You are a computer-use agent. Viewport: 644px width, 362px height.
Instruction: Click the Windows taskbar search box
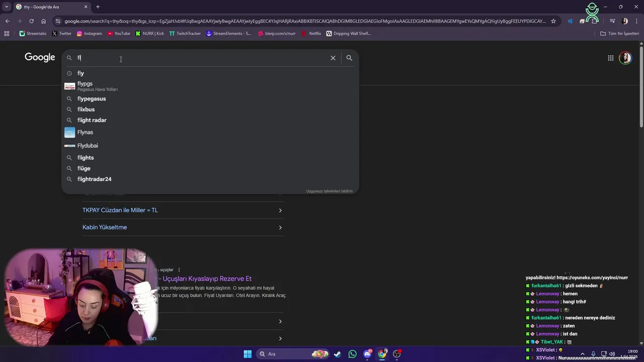(292, 354)
